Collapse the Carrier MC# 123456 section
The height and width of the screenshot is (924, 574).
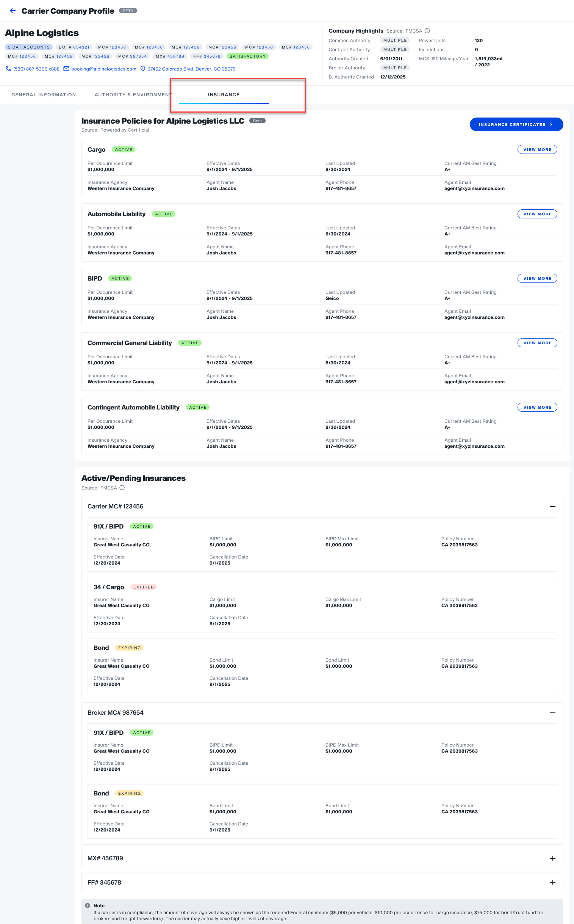pyautogui.click(x=552, y=507)
